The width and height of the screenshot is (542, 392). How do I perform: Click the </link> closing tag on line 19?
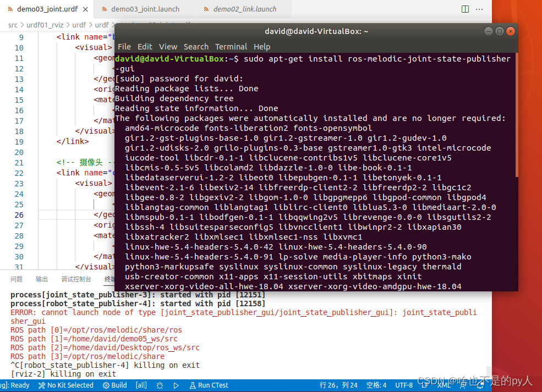73,141
